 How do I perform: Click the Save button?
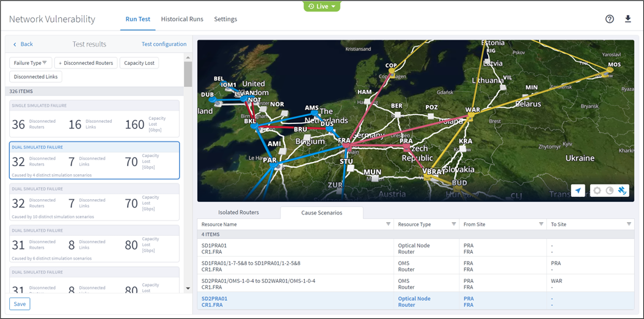pyautogui.click(x=20, y=304)
